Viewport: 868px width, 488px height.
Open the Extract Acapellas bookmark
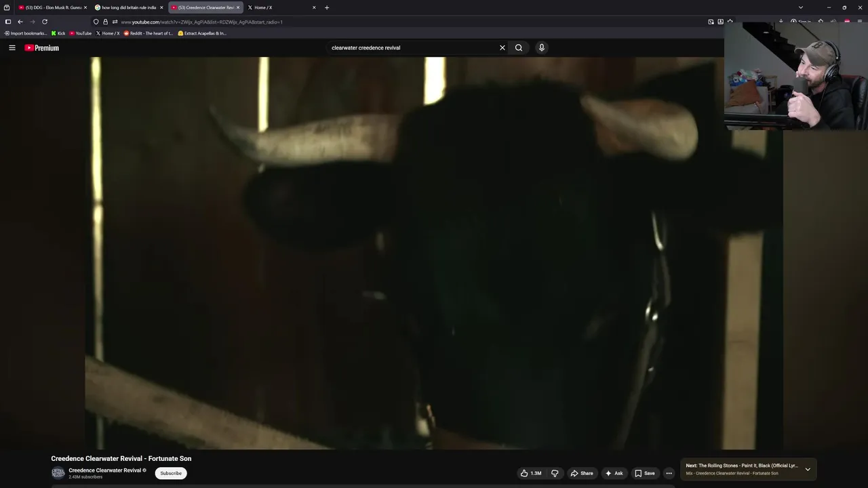[x=202, y=33]
